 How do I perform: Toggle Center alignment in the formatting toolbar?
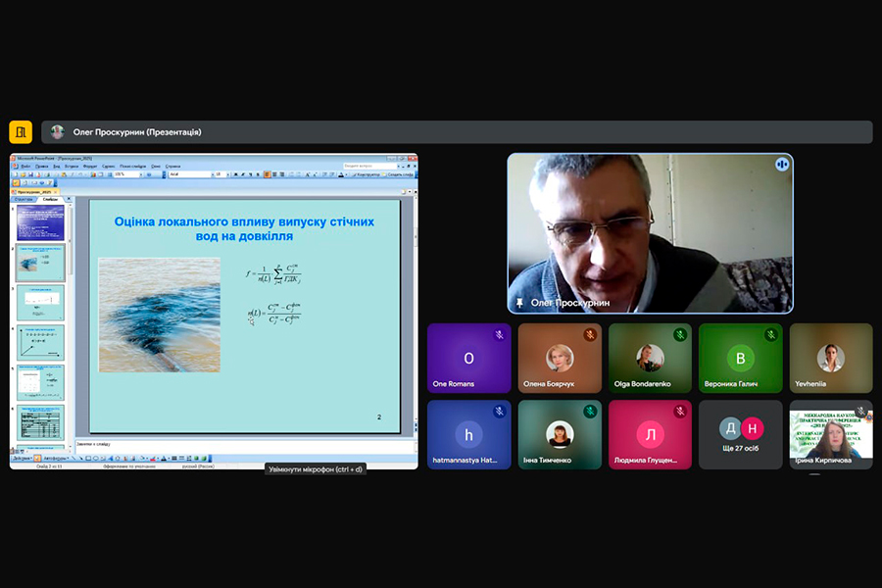click(274, 174)
